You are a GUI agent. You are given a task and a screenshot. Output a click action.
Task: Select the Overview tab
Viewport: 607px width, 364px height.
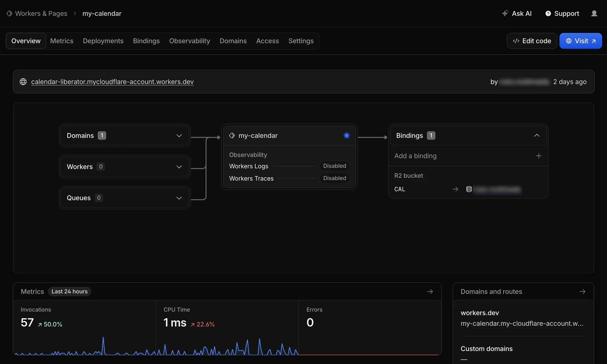(26, 41)
